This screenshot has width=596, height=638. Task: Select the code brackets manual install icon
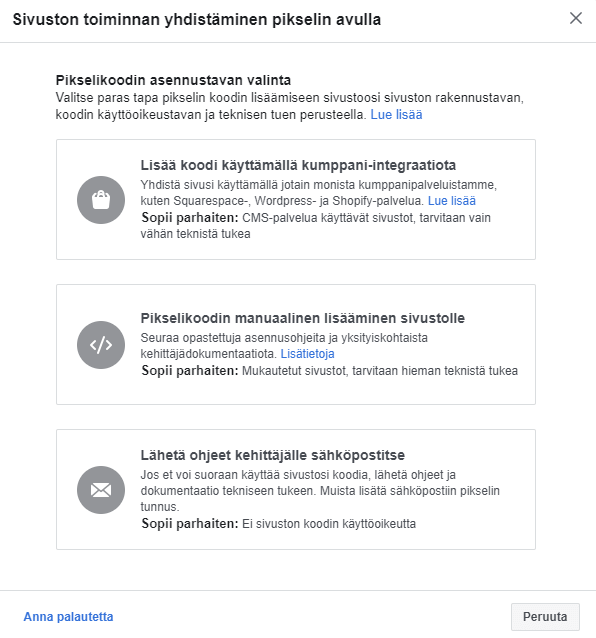(x=101, y=345)
